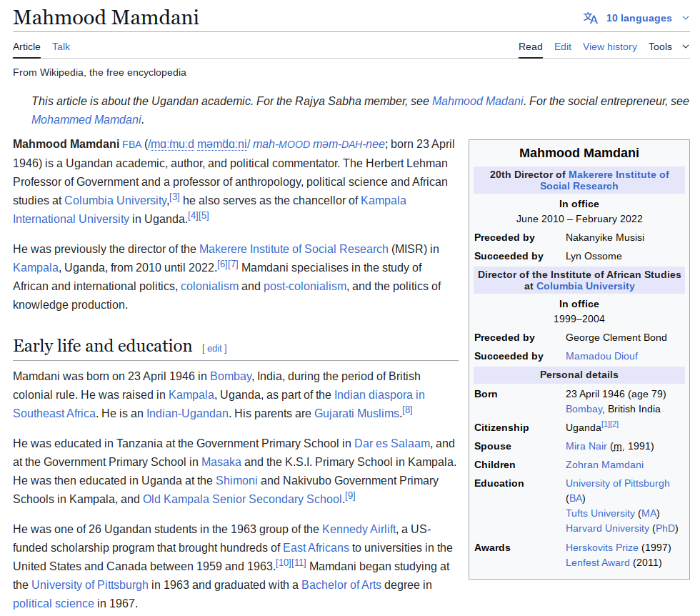Follow the colonialism link
700x616 pixels.
[x=209, y=287]
